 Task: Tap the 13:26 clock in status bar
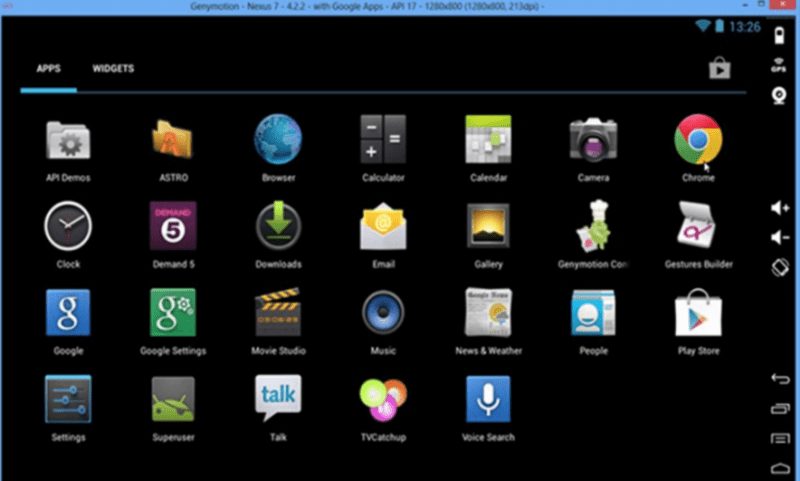[744, 27]
